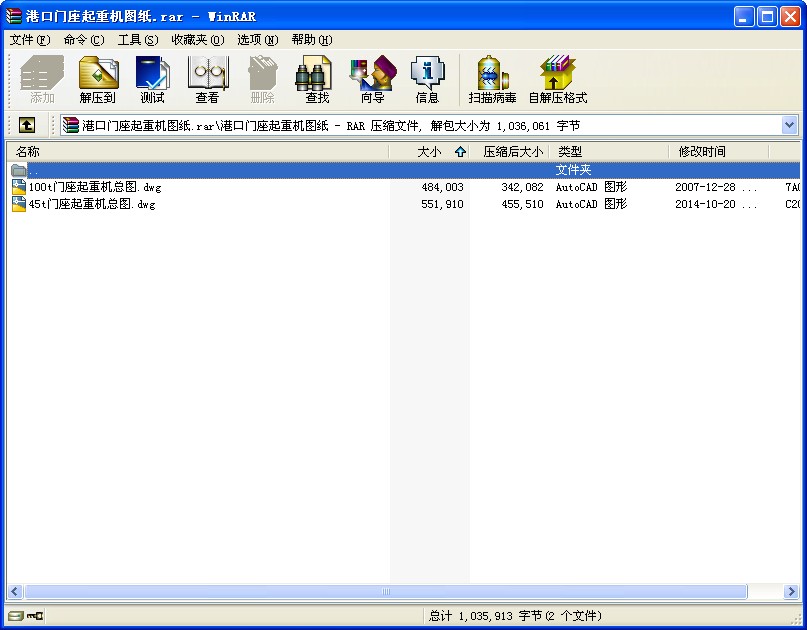Click the parent folder icon row

[19, 170]
